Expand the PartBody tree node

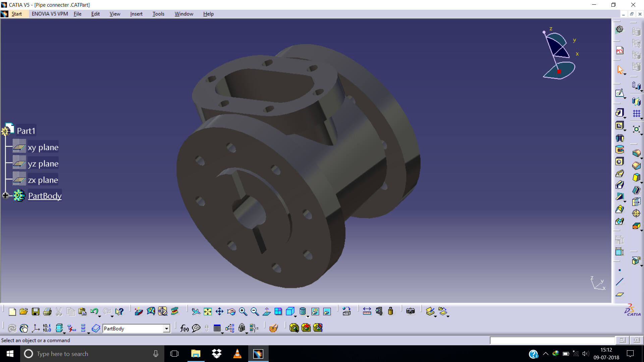(x=5, y=195)
